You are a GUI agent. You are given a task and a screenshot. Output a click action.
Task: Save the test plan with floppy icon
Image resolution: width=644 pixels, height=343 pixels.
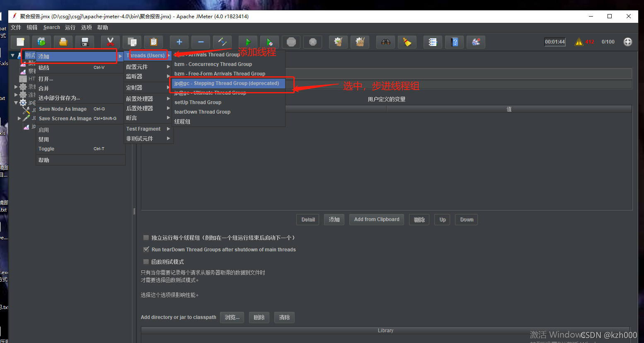[x=85, y=42]
